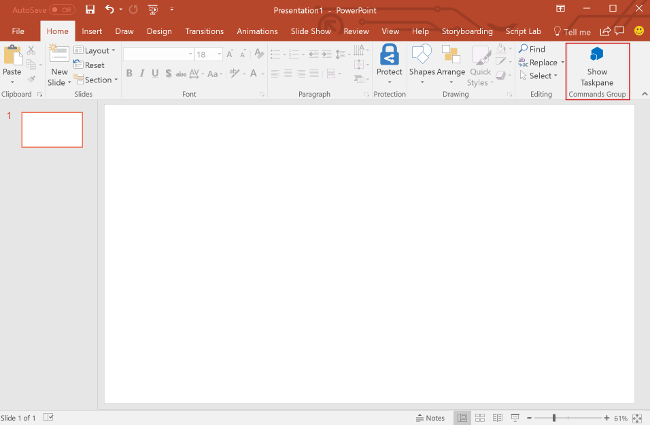Click the Bullets list icon
The height and width of the screenshot is (425, 650).
[x=275, y=54]
